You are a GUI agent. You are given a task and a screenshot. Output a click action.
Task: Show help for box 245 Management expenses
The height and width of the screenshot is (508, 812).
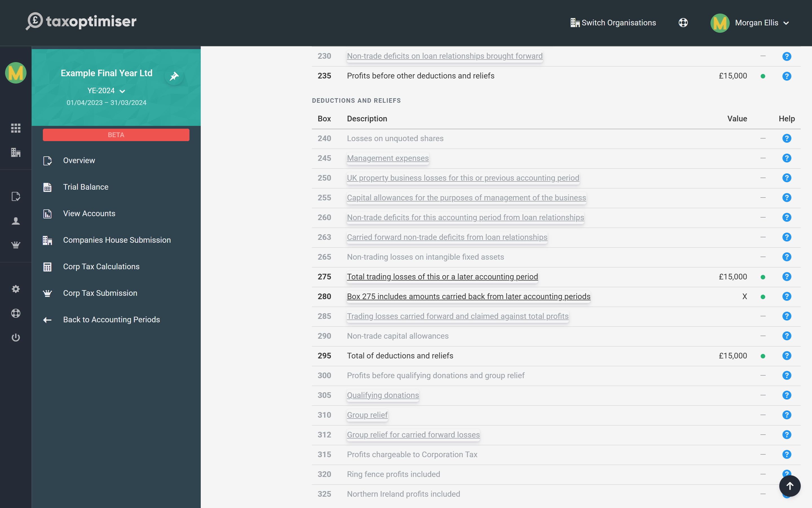click(787, 158)
